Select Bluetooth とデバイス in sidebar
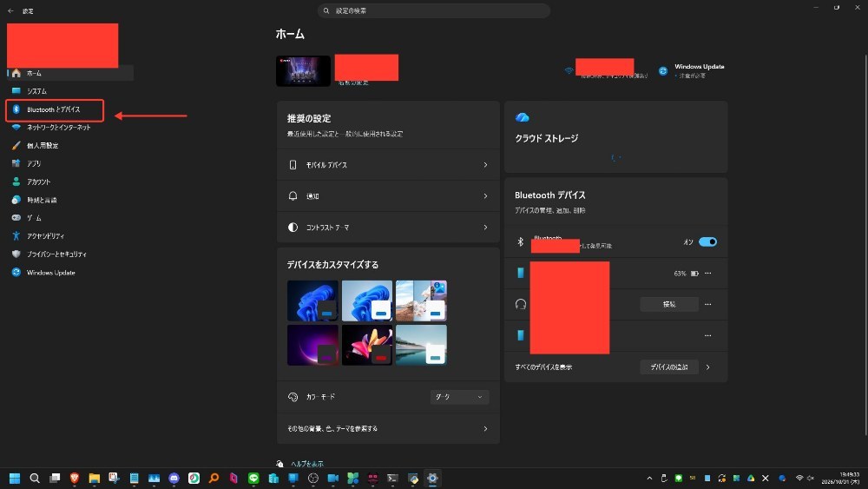868x489 pixels. point(55,109)
